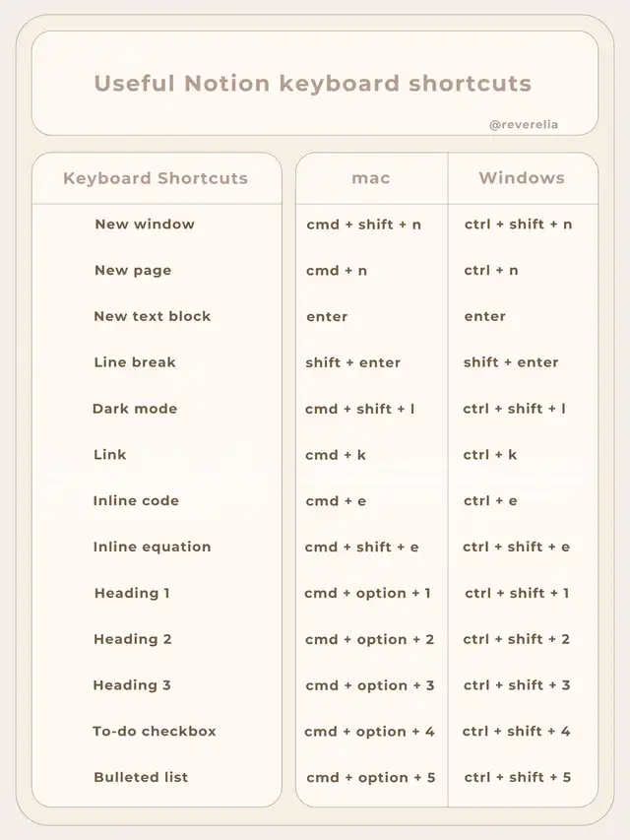This screenshot has width=630, height=840.
Task: Click the mac shortcut "cmd + option + 2"
Action: pos(369,639)
